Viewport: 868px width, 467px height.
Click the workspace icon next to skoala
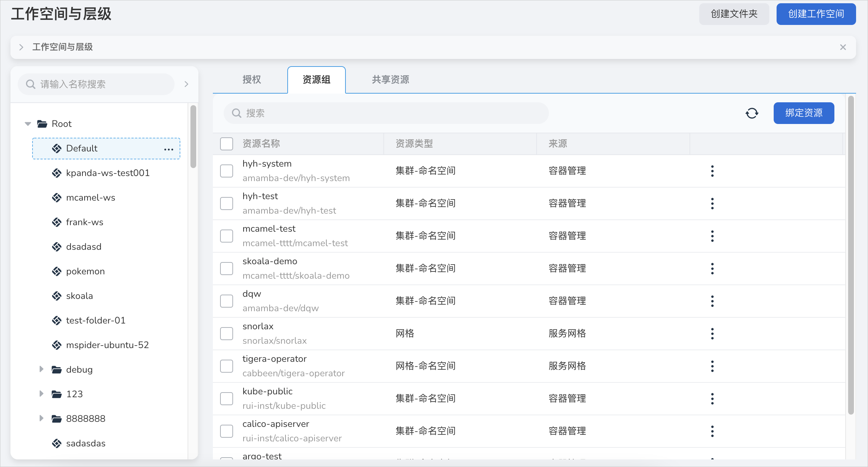coord(57,296)
